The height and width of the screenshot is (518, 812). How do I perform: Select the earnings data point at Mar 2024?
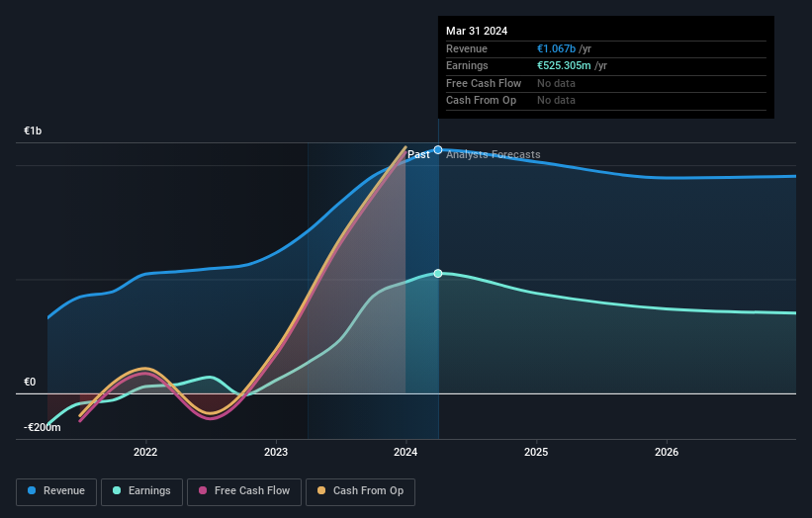point(438,273)
